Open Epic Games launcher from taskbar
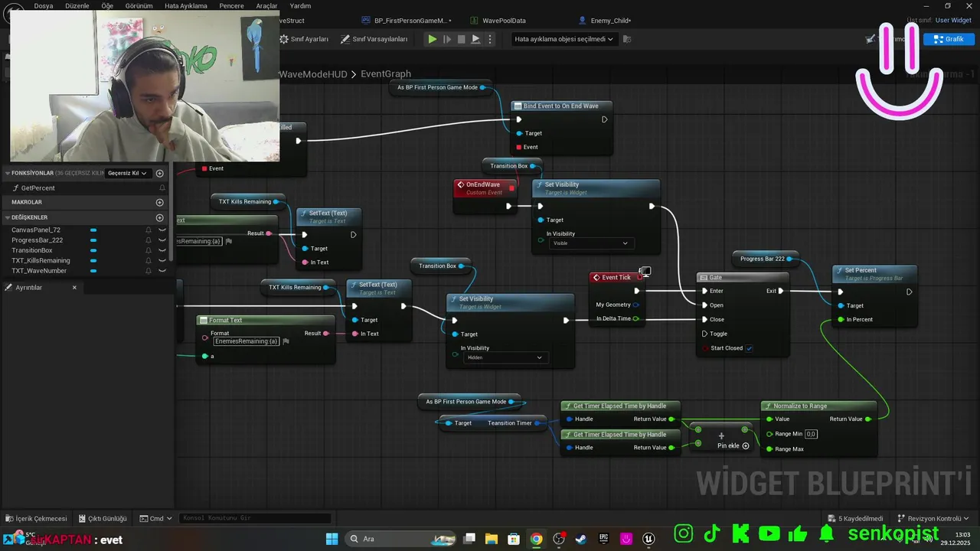This screenshot has height=551, width=980. 604,539
